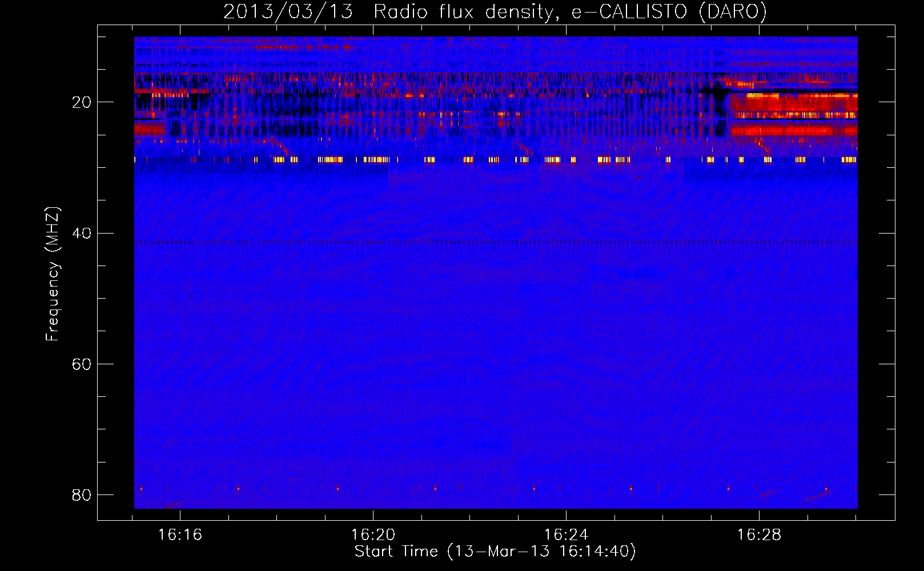Click the 'Frequency (MHZ)' axis label
The height and width of the screenshot is (571, 924).
point(52,274)
